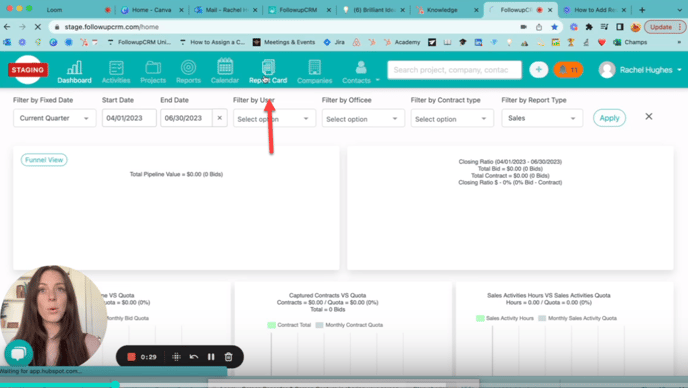688x388 pixels.
Task: Open the Meetings & Events bookmark
Action: click(x=284, y=42)
